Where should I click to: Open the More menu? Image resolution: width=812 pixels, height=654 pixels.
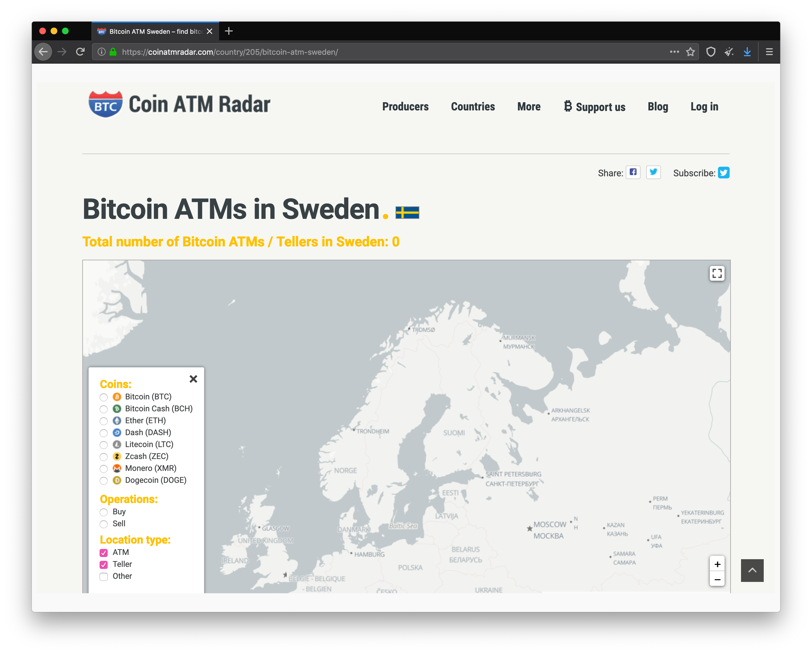click(x=529, y=107)
